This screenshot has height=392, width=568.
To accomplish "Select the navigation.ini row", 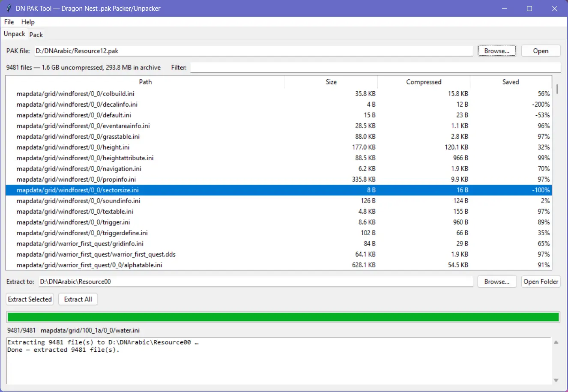I will 278,168.
